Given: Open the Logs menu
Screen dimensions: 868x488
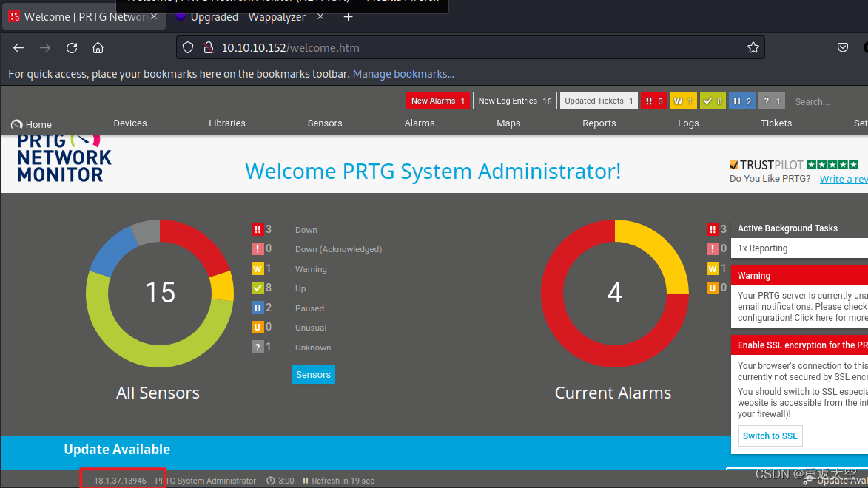Looking at the screenshot, I should click(x=688, y=123).
